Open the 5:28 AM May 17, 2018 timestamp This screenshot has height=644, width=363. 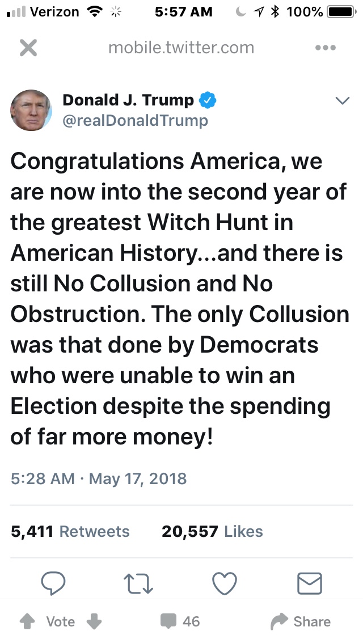(99, 478)
